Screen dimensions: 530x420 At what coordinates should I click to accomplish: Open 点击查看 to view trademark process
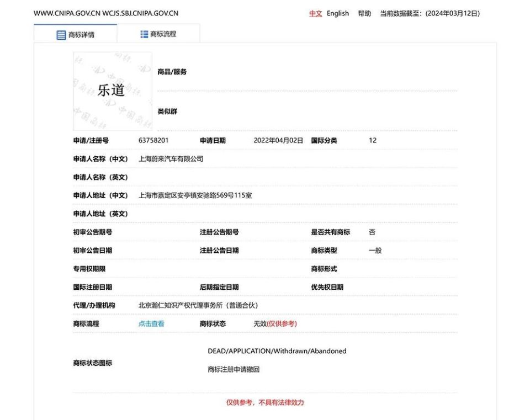coord(150,323)
